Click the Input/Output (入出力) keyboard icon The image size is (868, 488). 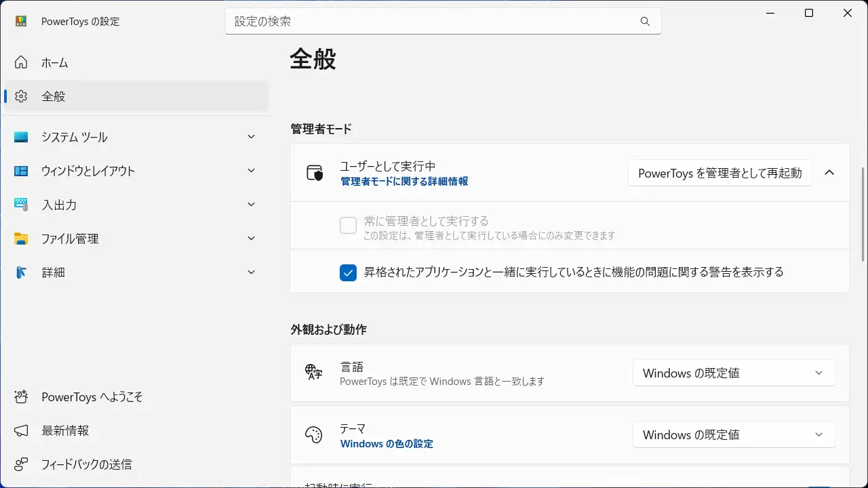tap(21, 205)
